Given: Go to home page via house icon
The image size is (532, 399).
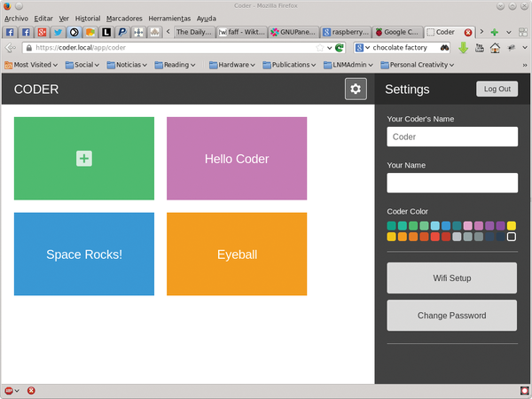Looking at the screenshot, I should coord(495,48).
